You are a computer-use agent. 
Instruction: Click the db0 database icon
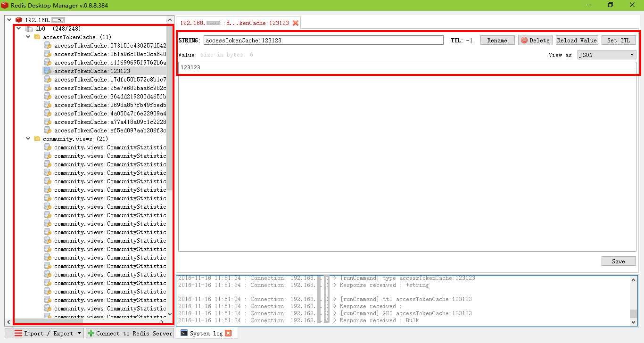(x=29, y=29)
